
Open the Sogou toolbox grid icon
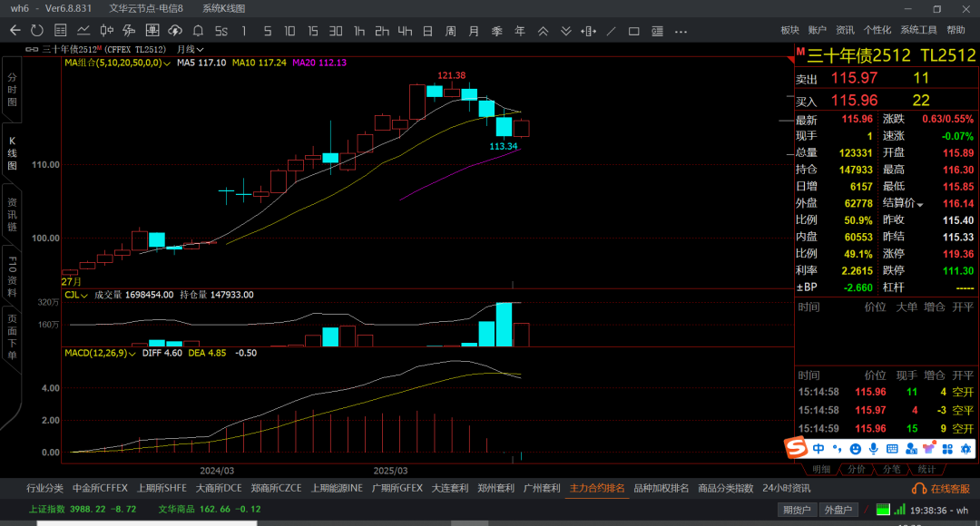[x=947, y=449]
